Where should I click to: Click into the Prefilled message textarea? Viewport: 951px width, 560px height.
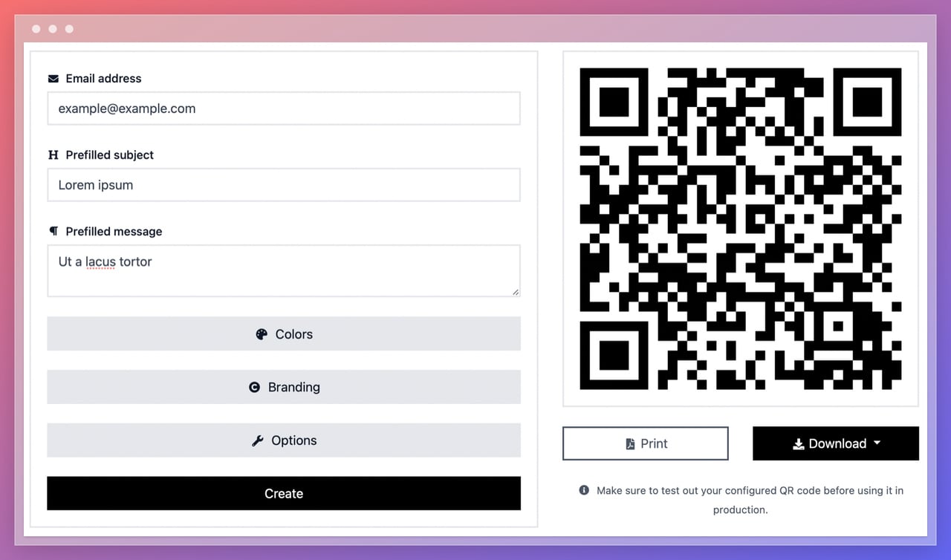tap(284, 271)
